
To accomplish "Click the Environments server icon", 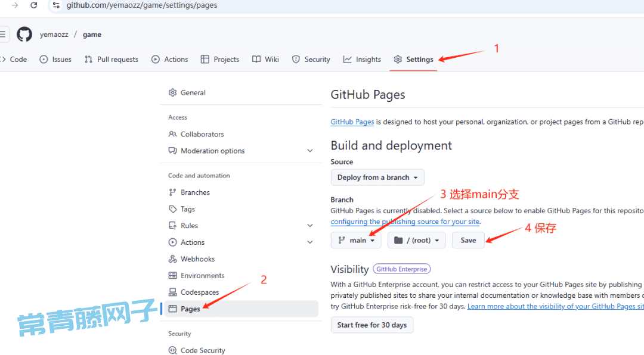I will [x=172, y=276].
